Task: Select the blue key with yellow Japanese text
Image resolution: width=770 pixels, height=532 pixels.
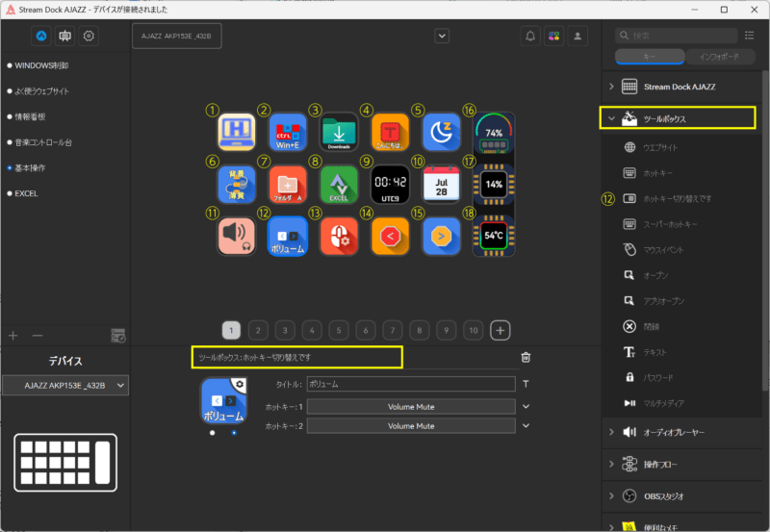Action: pyautogui.click(x=237, y=184)
